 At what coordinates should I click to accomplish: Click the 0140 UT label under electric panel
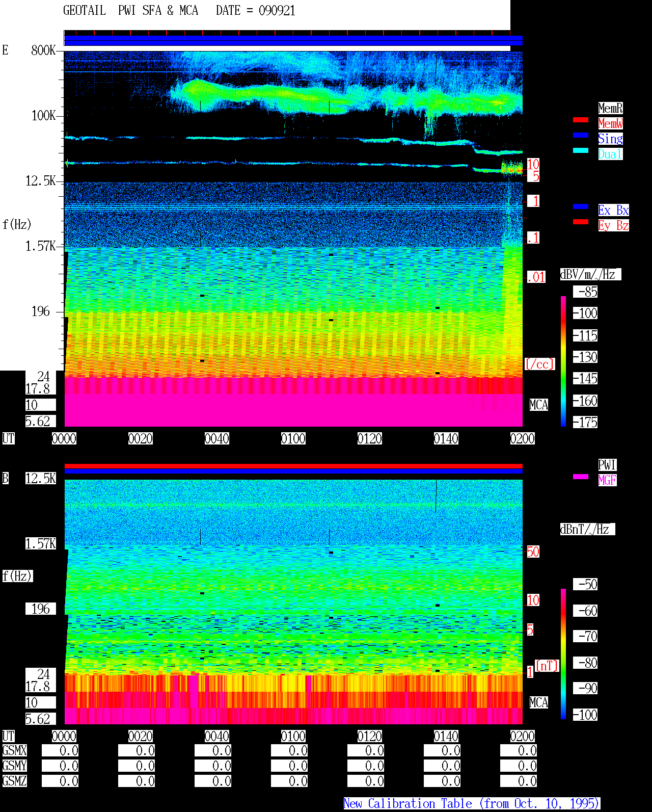click(446, 438)
